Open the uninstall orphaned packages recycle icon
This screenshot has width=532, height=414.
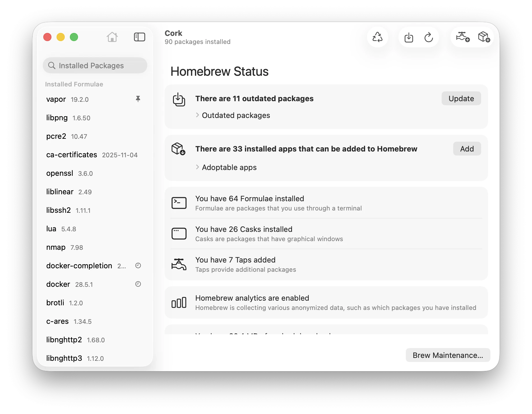point(377,37)
